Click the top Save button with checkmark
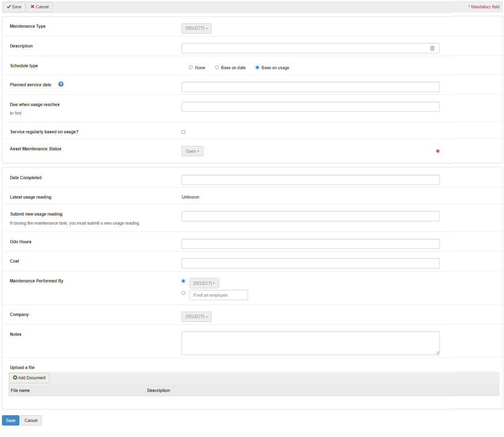The width and height of the screenshot is (504, 437). pos(14,7)
